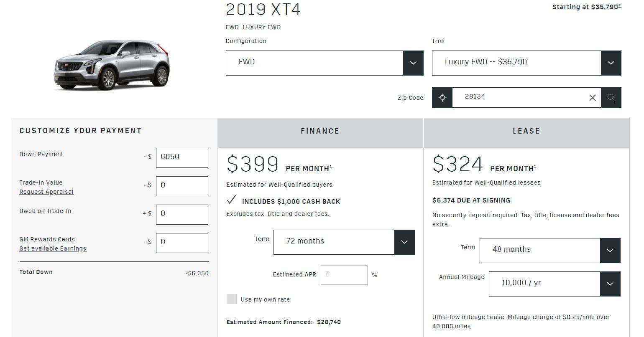Click the checkmark next to $1,000 CASH BACK
644x337 pixels.
231,200
